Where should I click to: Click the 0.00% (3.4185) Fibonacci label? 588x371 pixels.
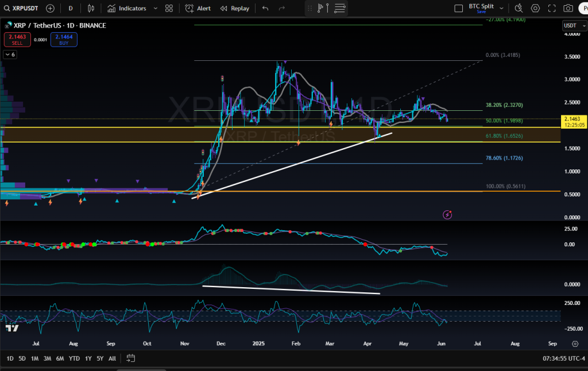502,55
